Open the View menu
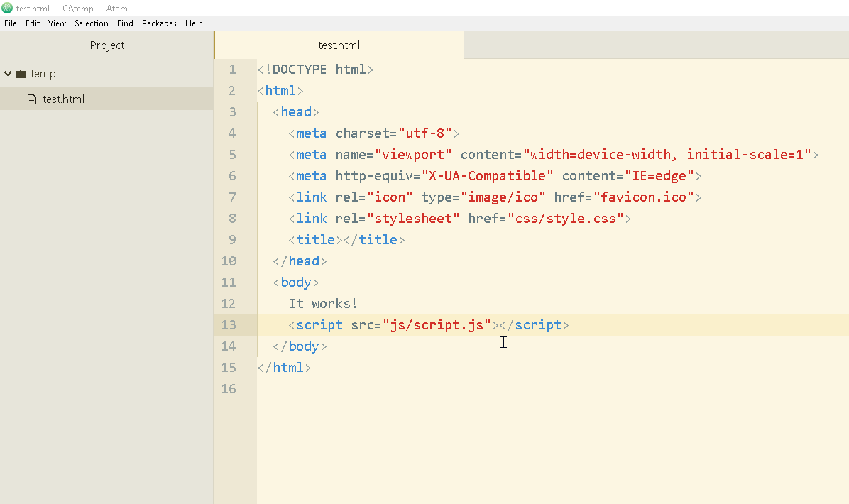This screenshot has height=504, width=849. (x=57, y=23)
